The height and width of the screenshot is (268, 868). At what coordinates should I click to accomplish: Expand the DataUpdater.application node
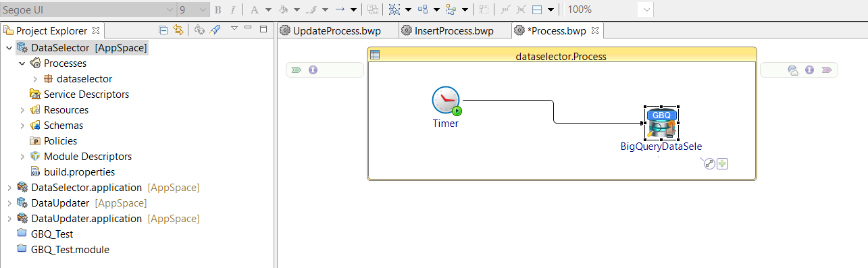9,219
